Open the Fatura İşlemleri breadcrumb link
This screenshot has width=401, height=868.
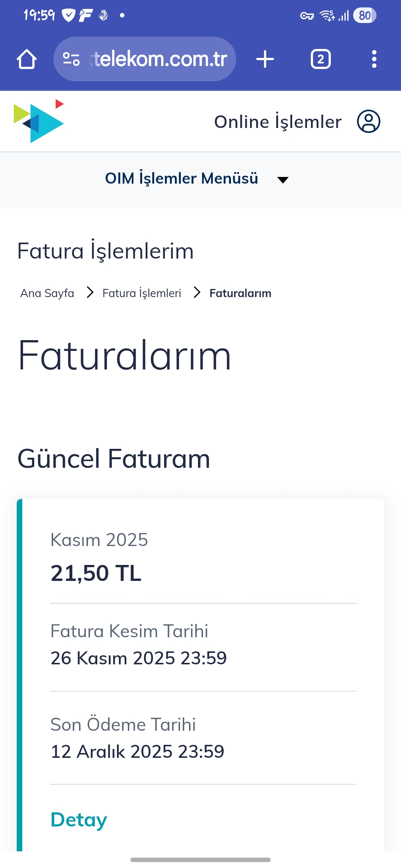[x=142, y=293]
